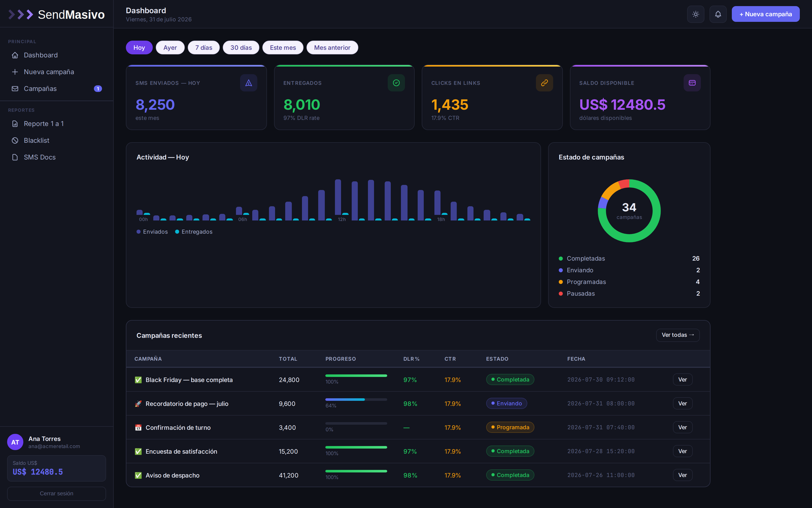Select the Este mes filter
The height and width of the screenshot is (508, 812).
pyautogui.click(x=283, y=48)
